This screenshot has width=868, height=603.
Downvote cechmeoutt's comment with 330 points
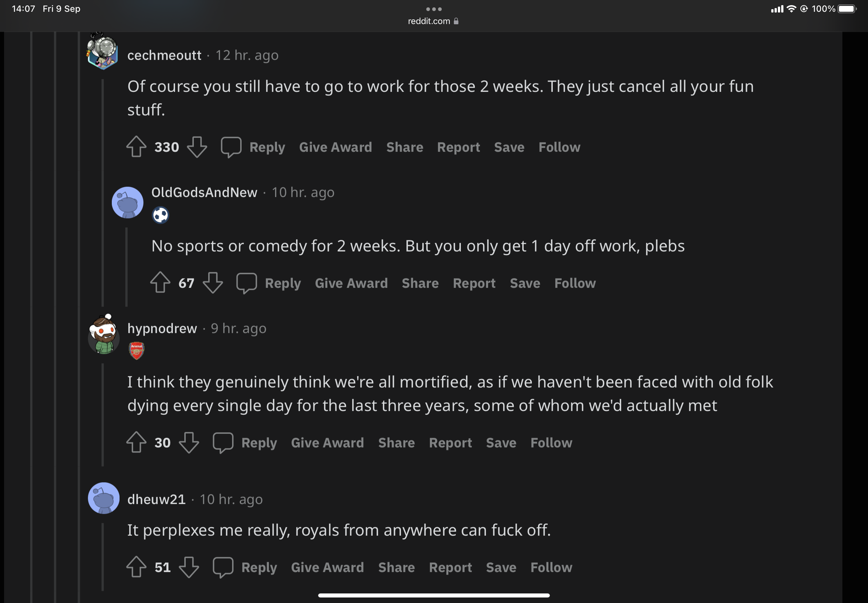click(x=197, y=147)
